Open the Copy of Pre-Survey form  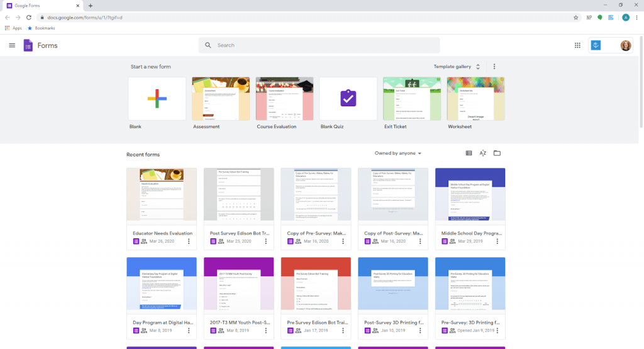click(x=316, y=209)
